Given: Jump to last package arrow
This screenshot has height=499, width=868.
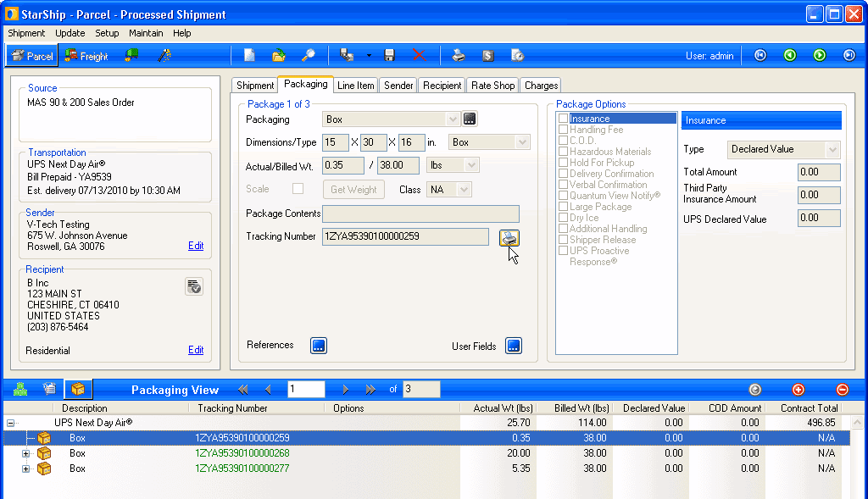Looking at the screenshot, I should pos(370,390).
